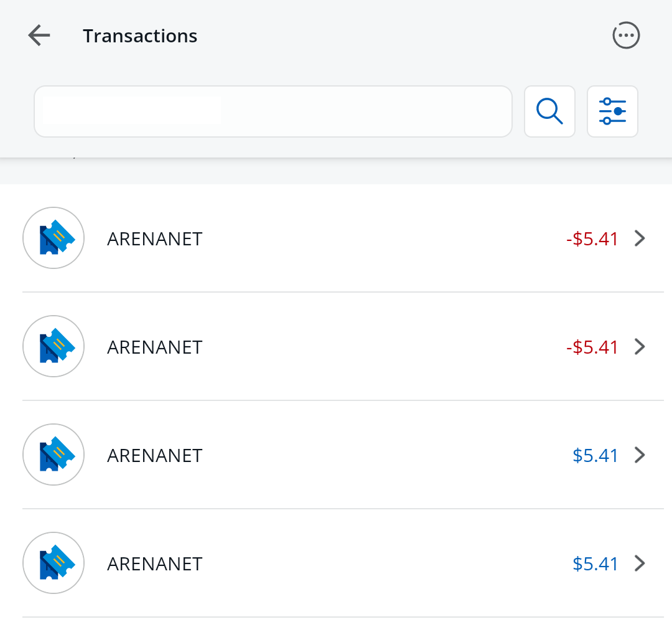Expand the first -$5.41 charge via its chevron
This screenshot has height=627, width=672.
coord(640,238)
